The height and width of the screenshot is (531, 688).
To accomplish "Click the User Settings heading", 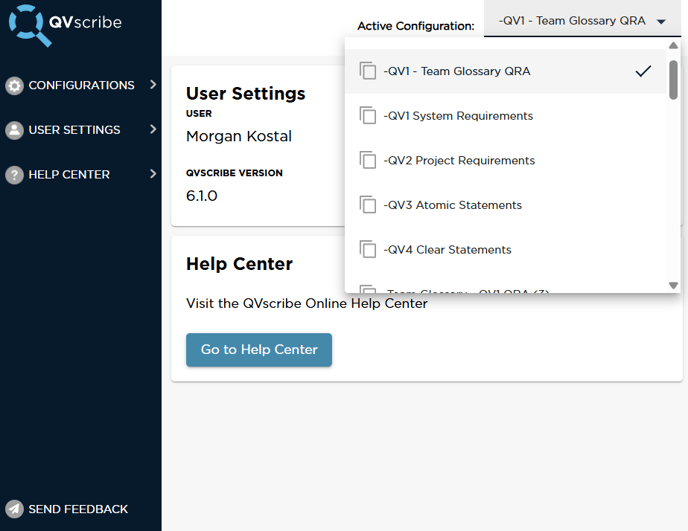I will coord(246,93).
